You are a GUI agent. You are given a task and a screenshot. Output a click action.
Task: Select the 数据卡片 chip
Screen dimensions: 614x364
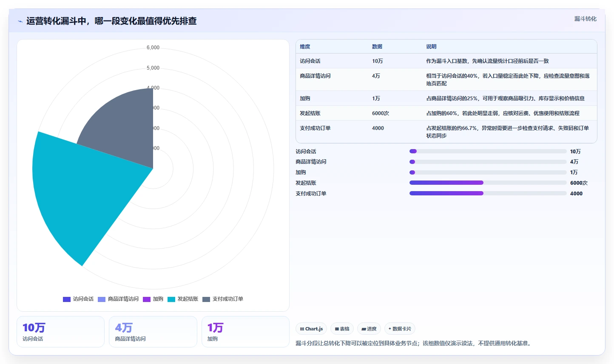400,329
